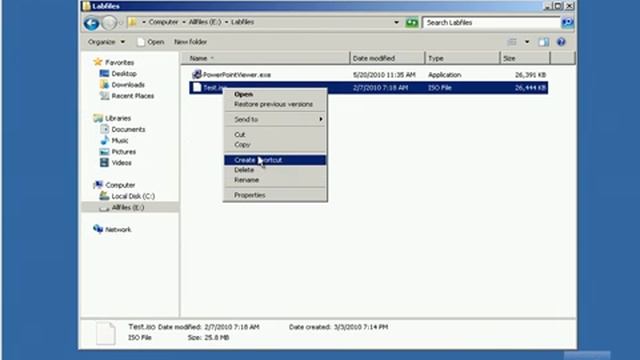
Task: Click the Local Disk (C:) label
Action: tap(133, 196)
